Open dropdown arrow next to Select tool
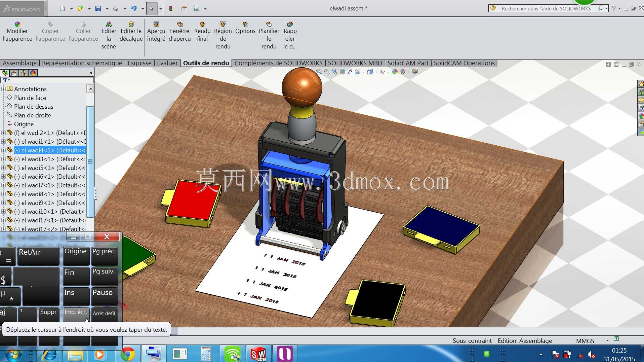 click(x=161, y=8)
